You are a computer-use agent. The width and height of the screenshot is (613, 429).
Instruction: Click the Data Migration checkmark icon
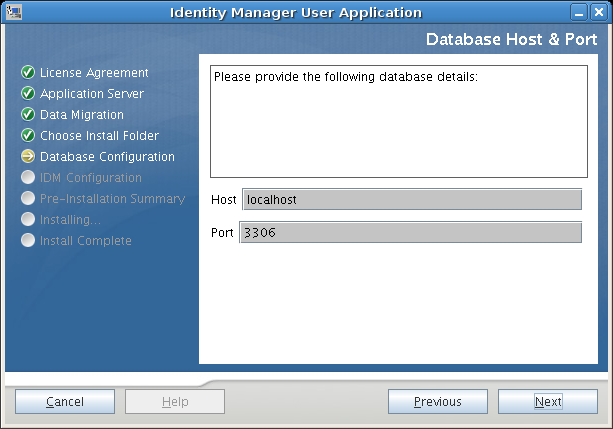28,115
